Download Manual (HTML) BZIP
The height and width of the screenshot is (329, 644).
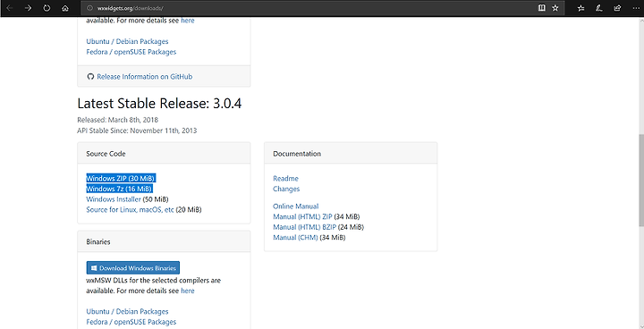click(x=304, y=227)
